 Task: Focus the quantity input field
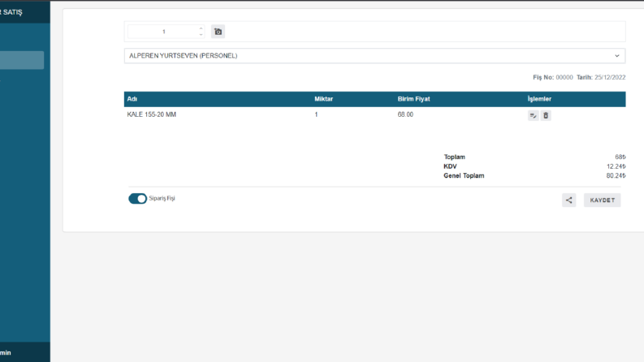(163, 32)
